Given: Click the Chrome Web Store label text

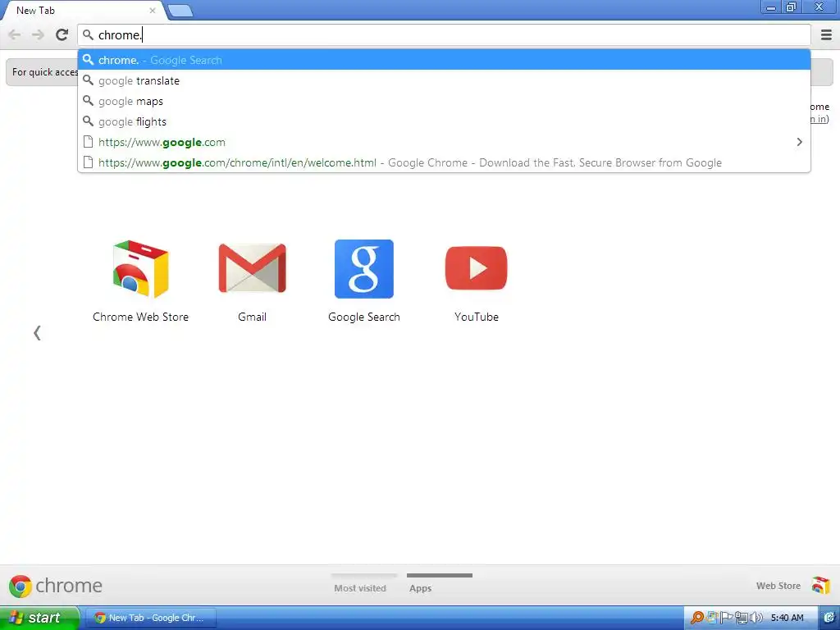Looking at the screenshot, I should point(140,317).
